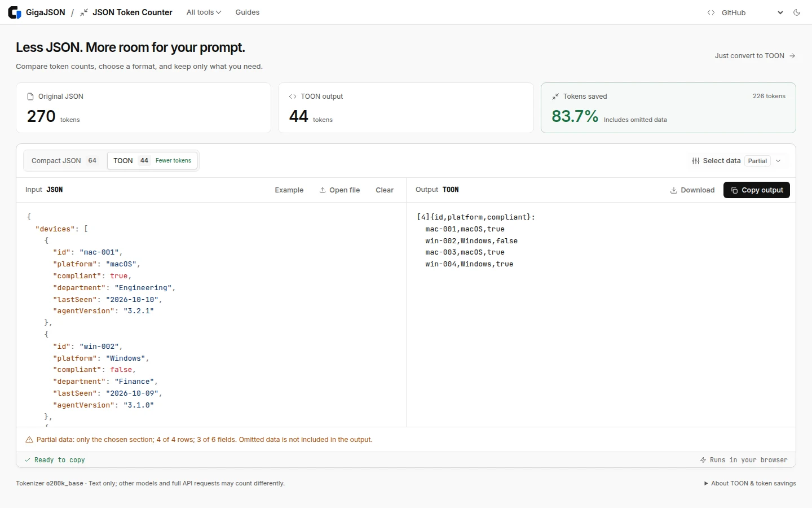Click the GigaJSON home link text

tap(46, 12)
